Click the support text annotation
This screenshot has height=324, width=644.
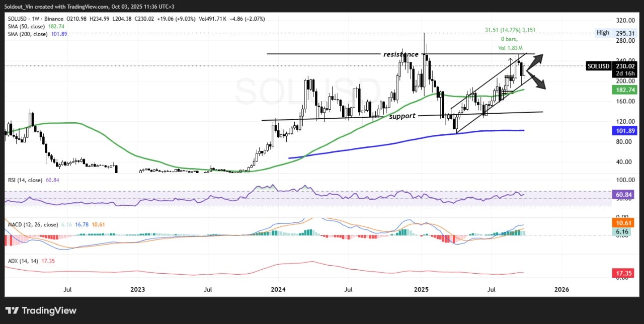(402, 116)
